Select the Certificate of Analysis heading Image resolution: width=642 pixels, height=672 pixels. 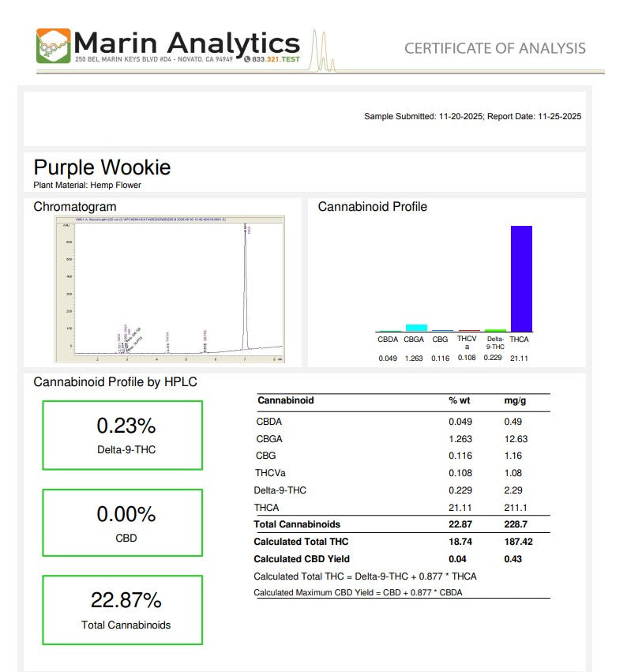(495, 48)
